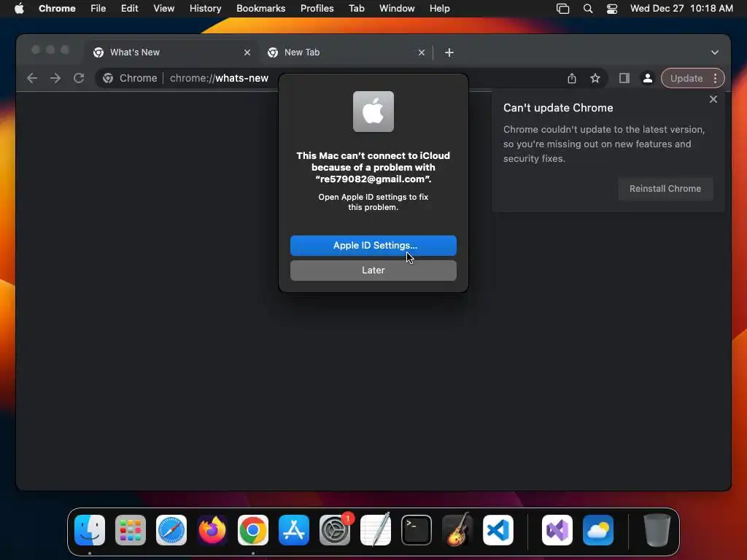This screenshot has height=560, width=747.
Task: Click the Stage Manager menu bar icon
Action: (x=562, y=9)
